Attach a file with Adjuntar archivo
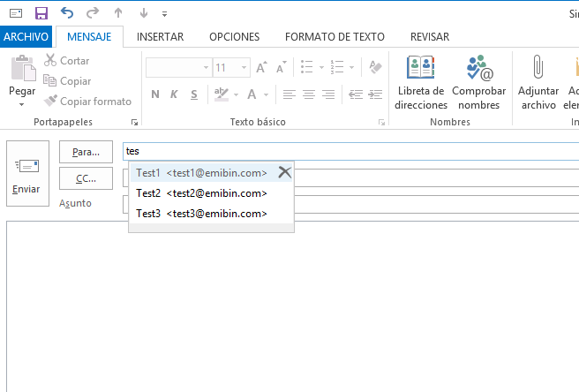 click(x=538, y=83)
